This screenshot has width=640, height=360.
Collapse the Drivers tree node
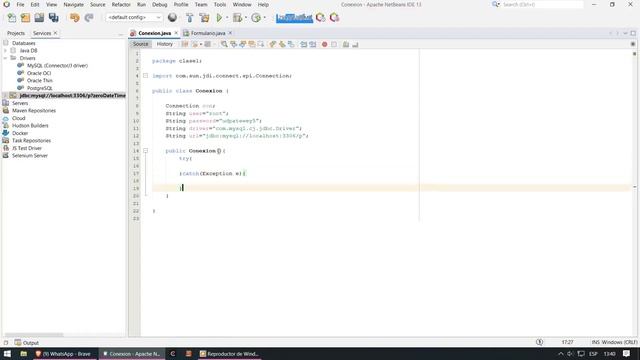5,58
